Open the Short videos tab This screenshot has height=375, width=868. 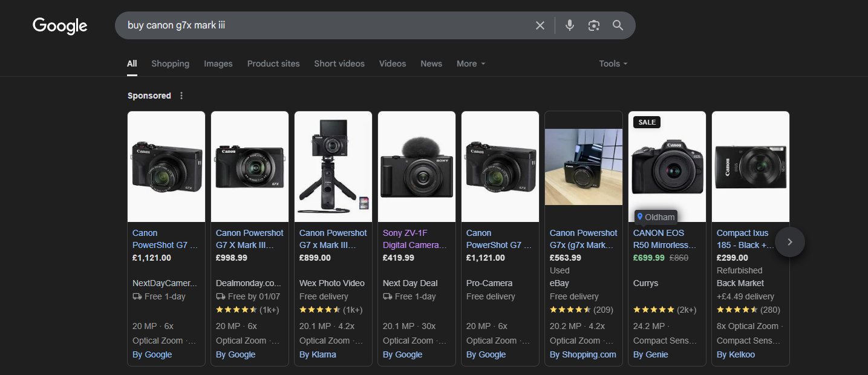coord(339,64)
